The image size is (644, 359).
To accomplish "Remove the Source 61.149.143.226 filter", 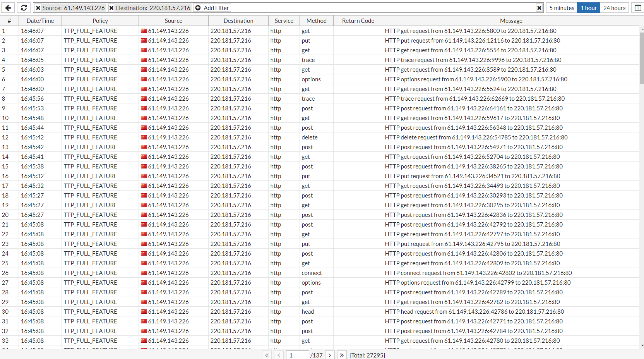I will tap(38, 8).
